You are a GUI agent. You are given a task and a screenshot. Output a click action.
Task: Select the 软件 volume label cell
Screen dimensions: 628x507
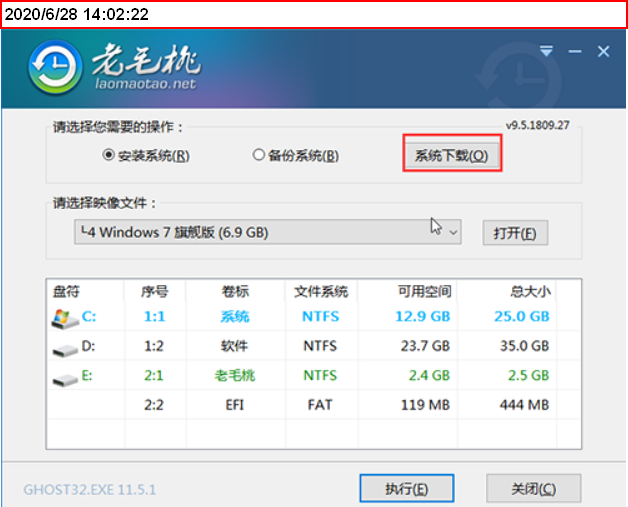[x=234, y=346]
